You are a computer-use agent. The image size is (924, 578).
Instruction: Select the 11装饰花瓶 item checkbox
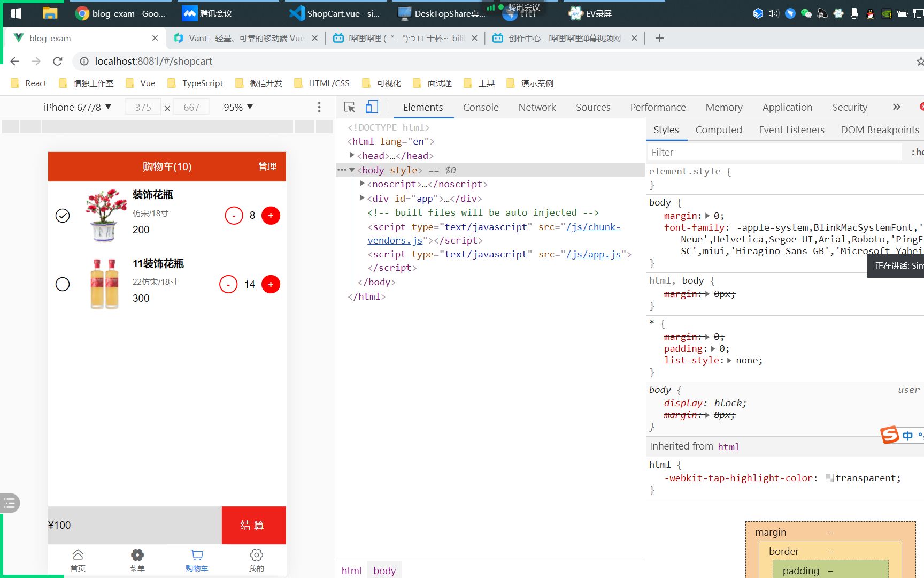pyautogui.click(x=63, y=284)
